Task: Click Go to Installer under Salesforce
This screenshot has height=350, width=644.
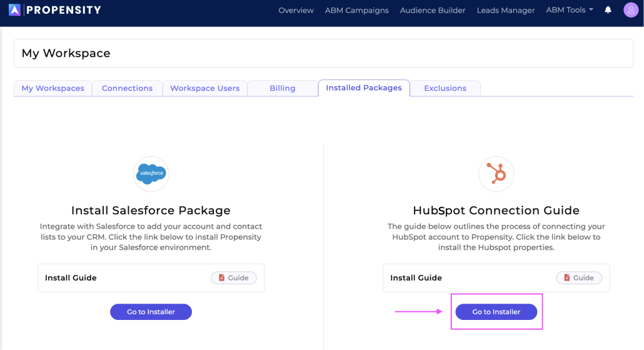Action: 151,312
